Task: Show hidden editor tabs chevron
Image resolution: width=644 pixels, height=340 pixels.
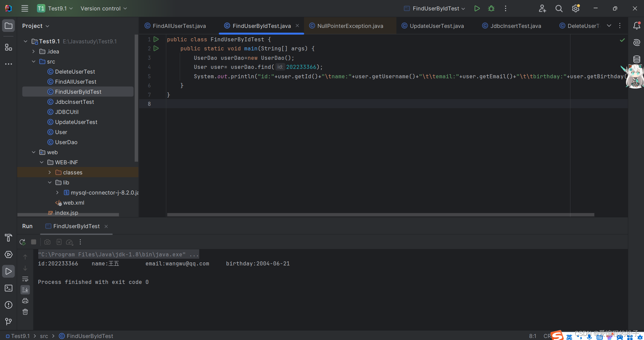Action: click(x=609, y=26)
